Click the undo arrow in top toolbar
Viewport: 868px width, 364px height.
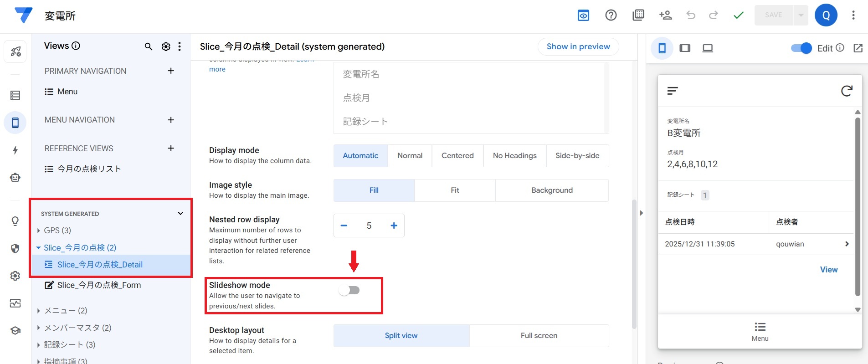tap(691, 15)
